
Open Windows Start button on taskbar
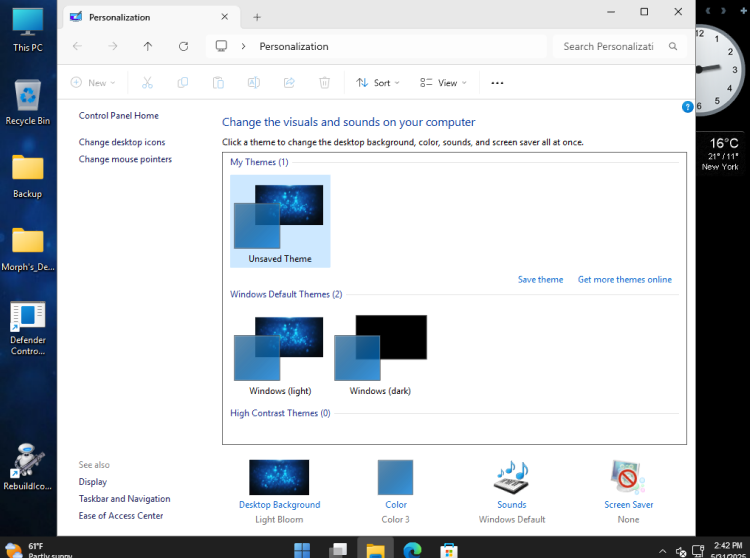click(x=302, y=550)
